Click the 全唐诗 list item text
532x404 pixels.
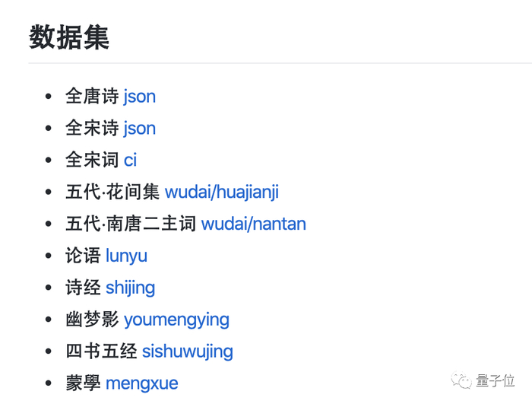[x=92, y=97]
